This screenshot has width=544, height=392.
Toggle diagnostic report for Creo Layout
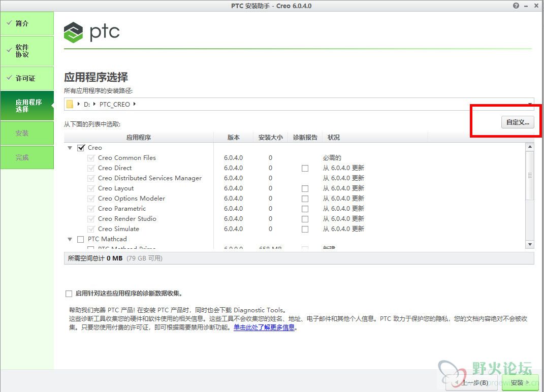(305, 188)
